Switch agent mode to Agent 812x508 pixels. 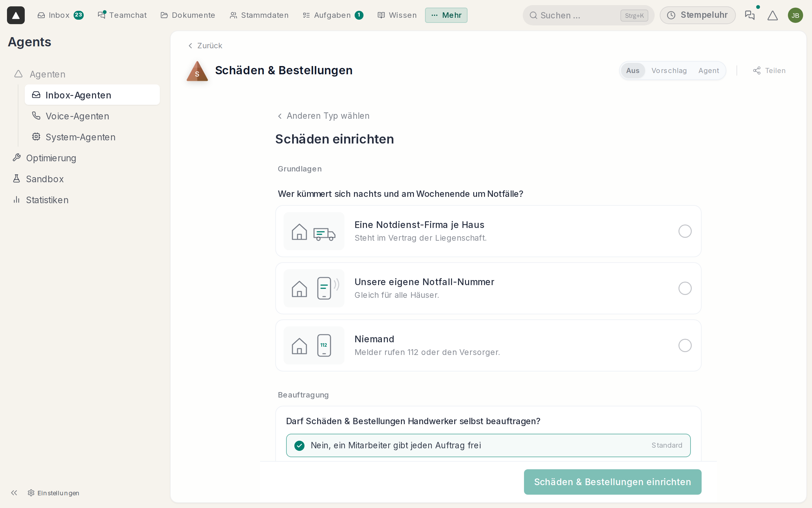(709, 70)
